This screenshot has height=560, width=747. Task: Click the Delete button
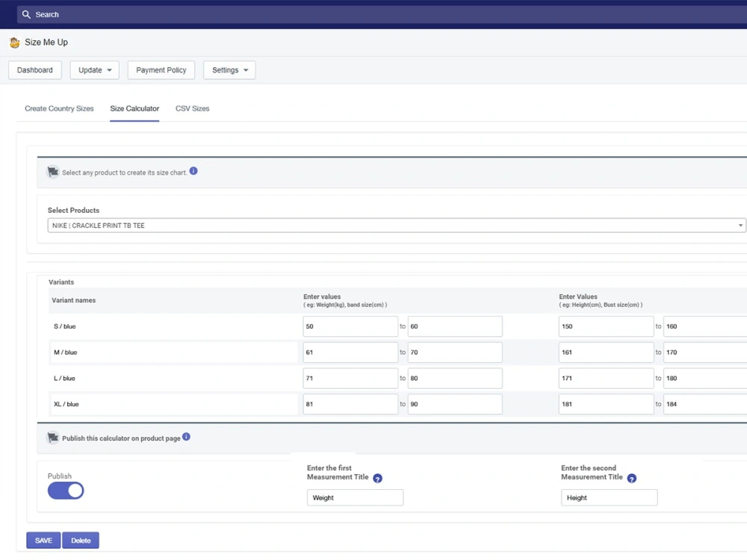point(81,541)
